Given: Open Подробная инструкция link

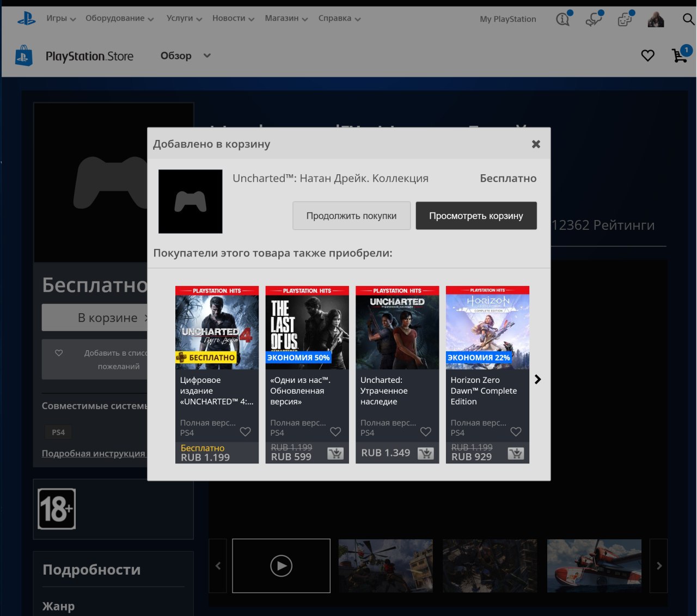Looking at the screenshot, I should [94, 454].
